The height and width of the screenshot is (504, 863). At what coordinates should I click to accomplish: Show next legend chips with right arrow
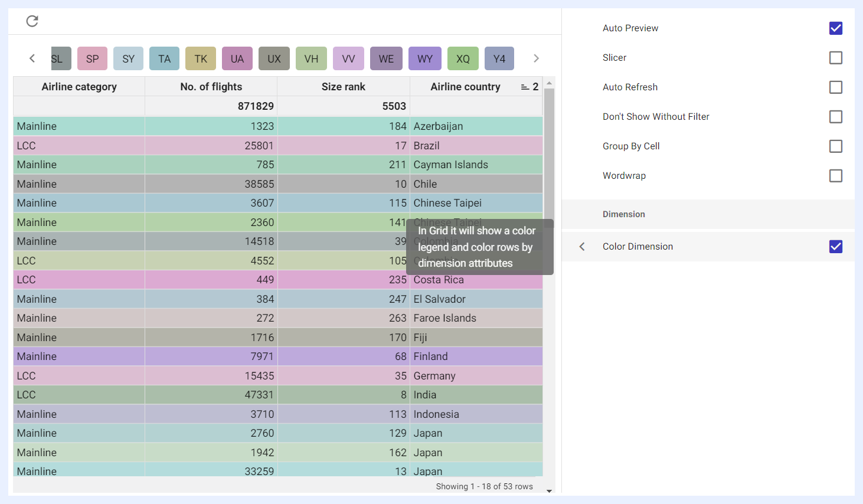[536, 58]
